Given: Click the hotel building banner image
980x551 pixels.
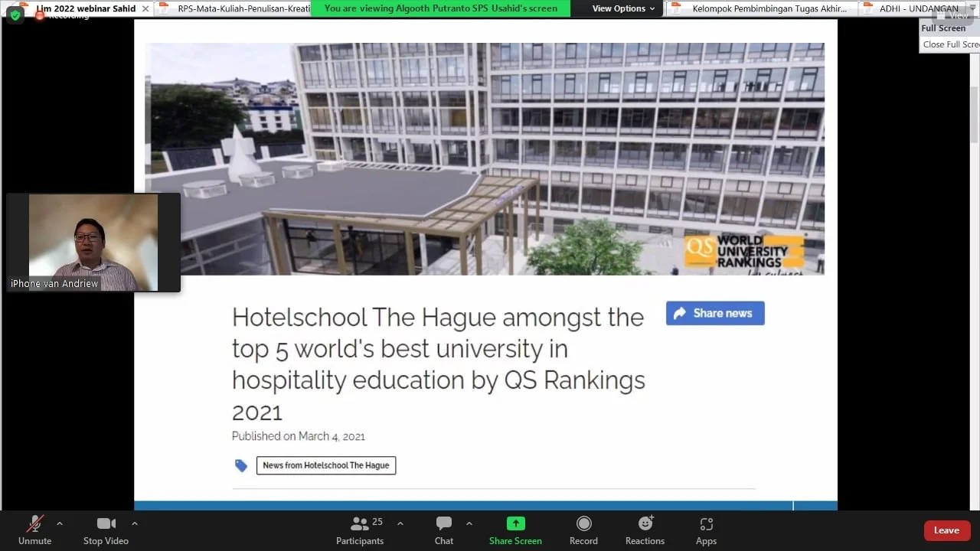Looking at the screenshot, I should [x=485, y=158].
